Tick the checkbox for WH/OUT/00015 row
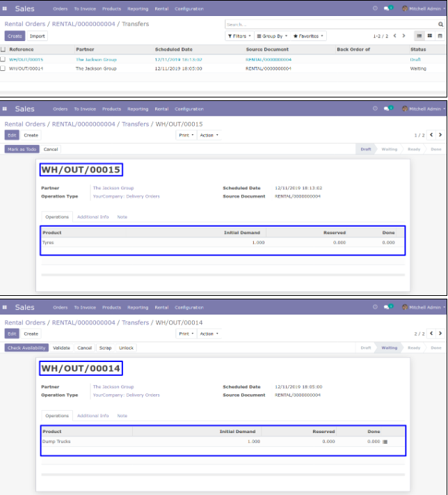The height and width of the screenshot is (495, 448). (x=3, y=60)
